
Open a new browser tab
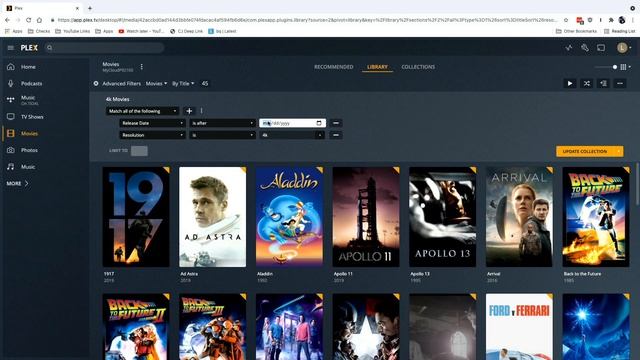click(90, 8)
